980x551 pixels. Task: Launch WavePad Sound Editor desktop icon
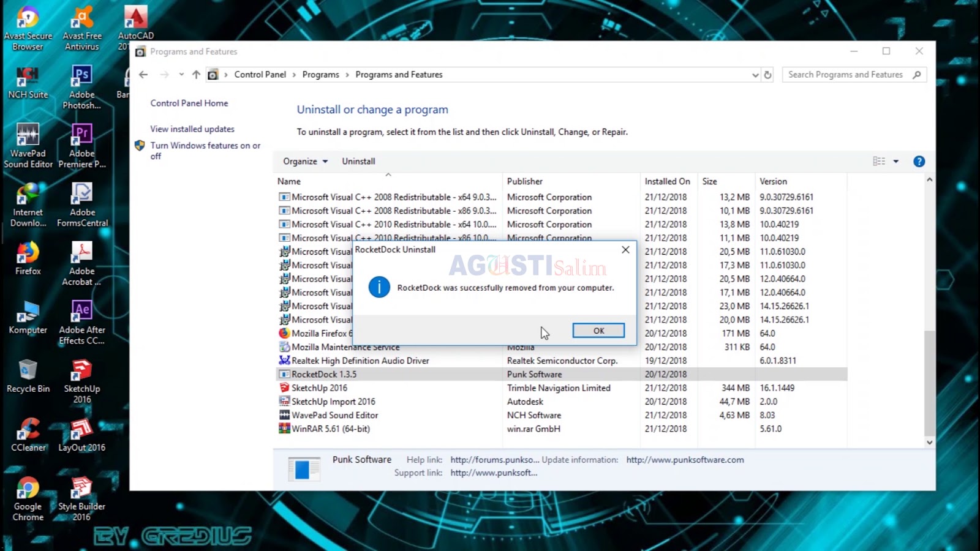28,146
